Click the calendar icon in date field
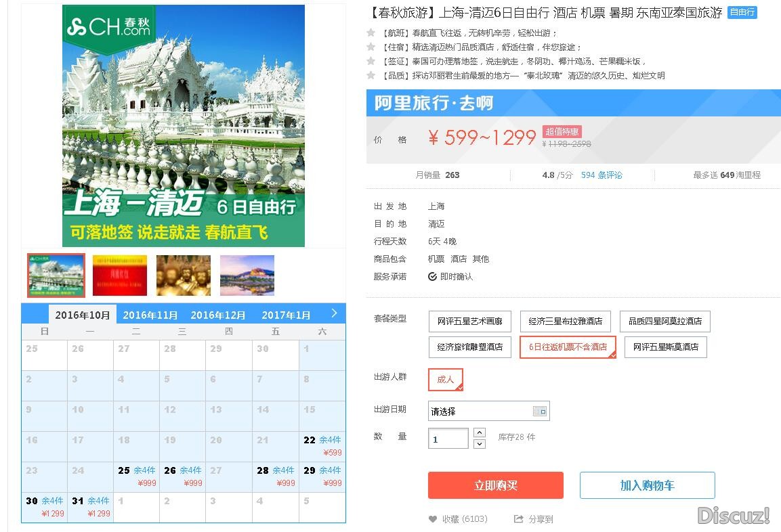This screenshot has height=532, width=781. point(539,411)
